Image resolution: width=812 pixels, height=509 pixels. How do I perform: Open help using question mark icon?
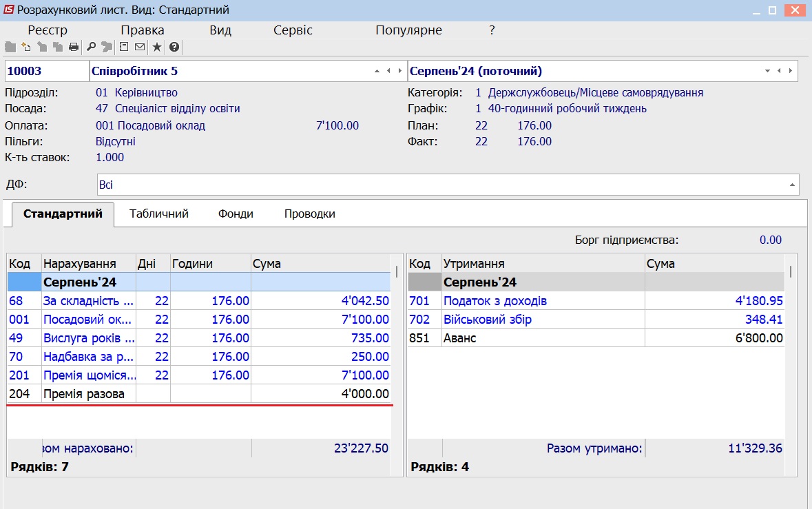coord(174,47)
